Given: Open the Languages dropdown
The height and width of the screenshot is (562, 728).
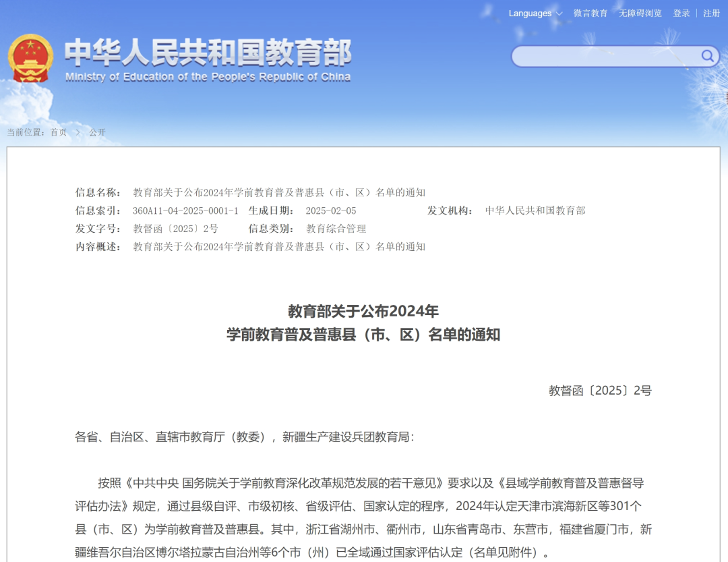Looking at the screenshot, I should pos(535,13).
